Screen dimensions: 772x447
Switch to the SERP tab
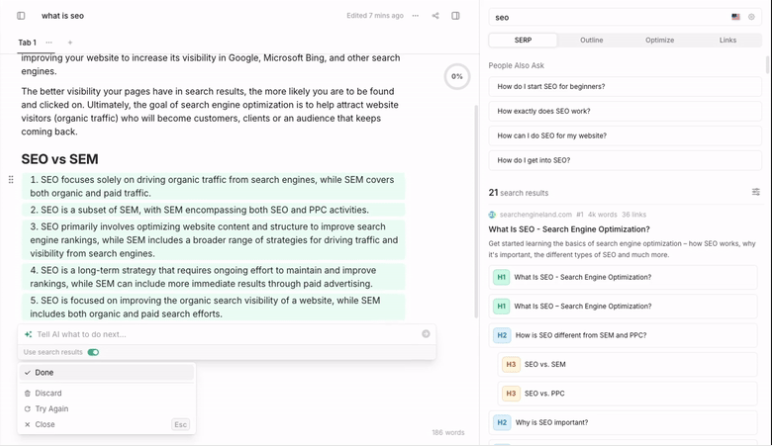click(x=523, y=40)
